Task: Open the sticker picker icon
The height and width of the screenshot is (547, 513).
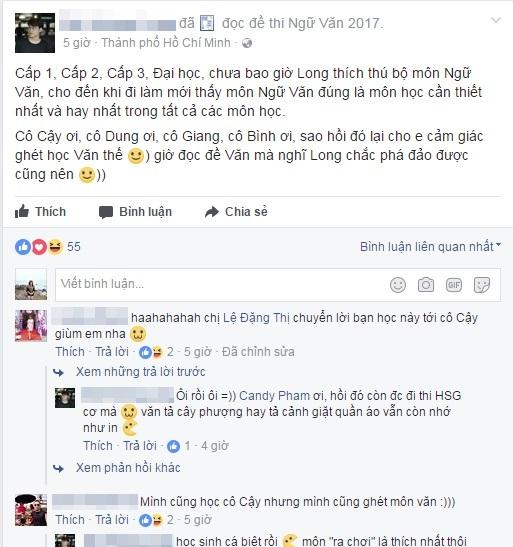Action: [x=482, y=285]
